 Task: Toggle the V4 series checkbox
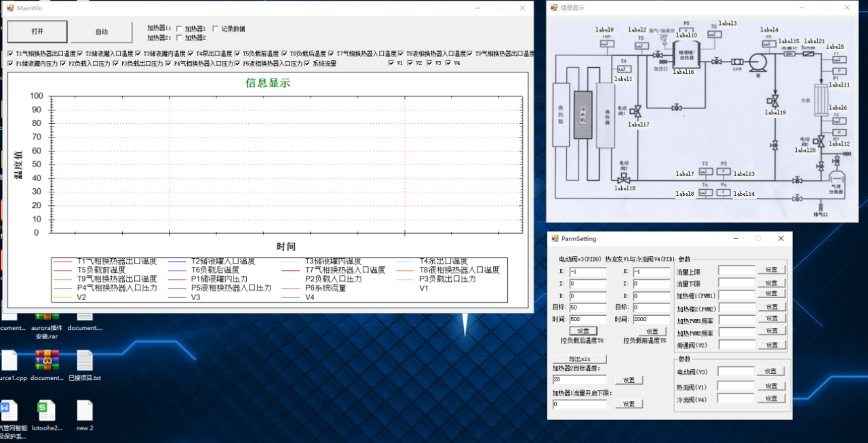[x=448, y=63]
